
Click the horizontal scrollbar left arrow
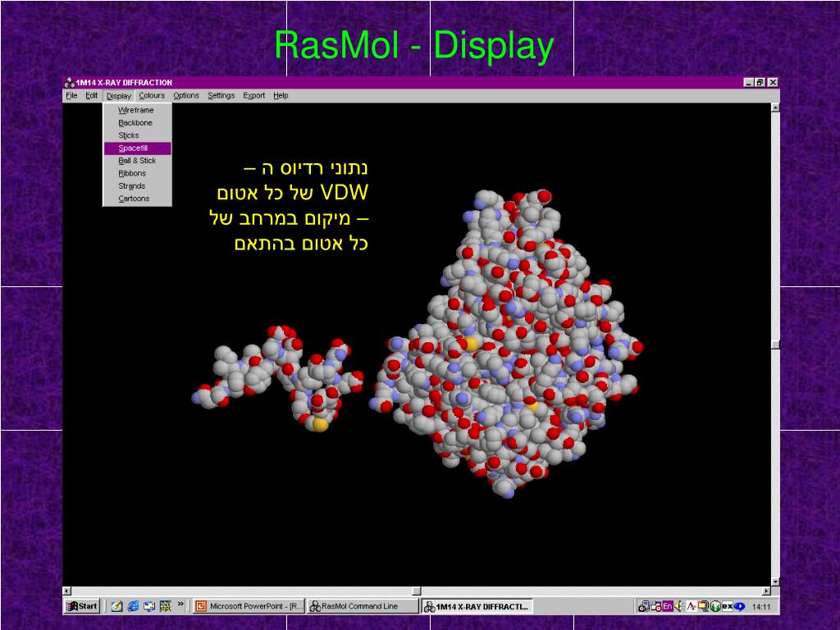[x=67, y=591]
